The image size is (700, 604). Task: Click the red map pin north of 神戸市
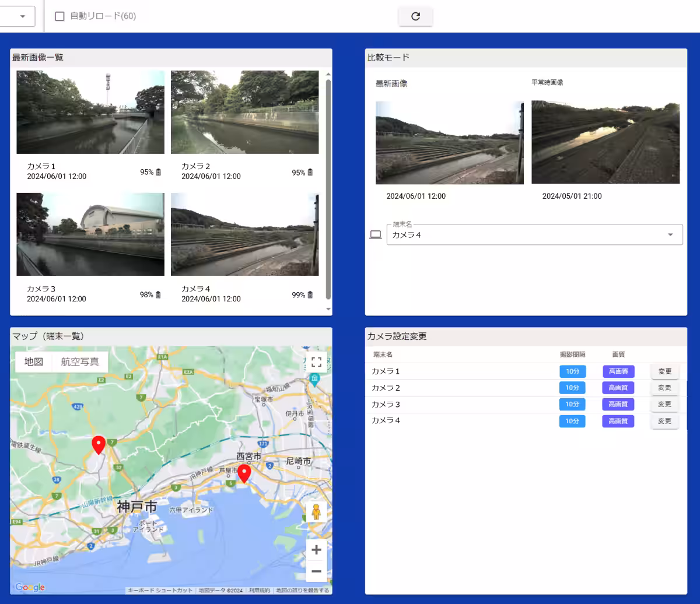[x=99, y=444]
